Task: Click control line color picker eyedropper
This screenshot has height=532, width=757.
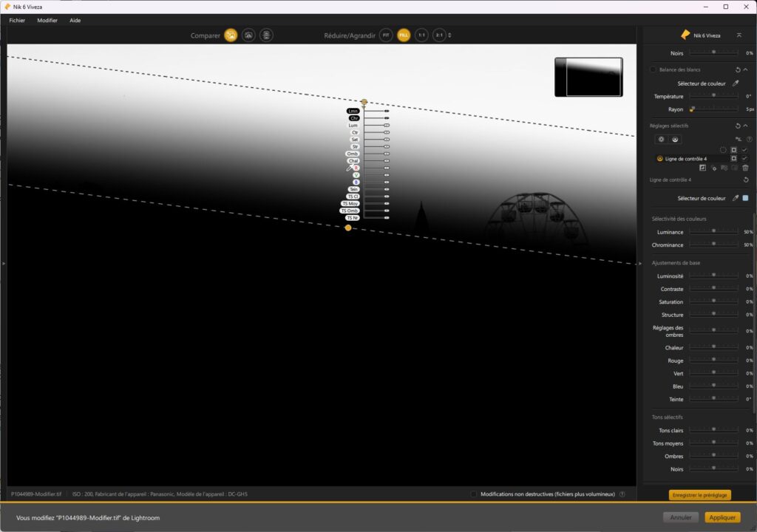Action: click(x=736, y=198)
